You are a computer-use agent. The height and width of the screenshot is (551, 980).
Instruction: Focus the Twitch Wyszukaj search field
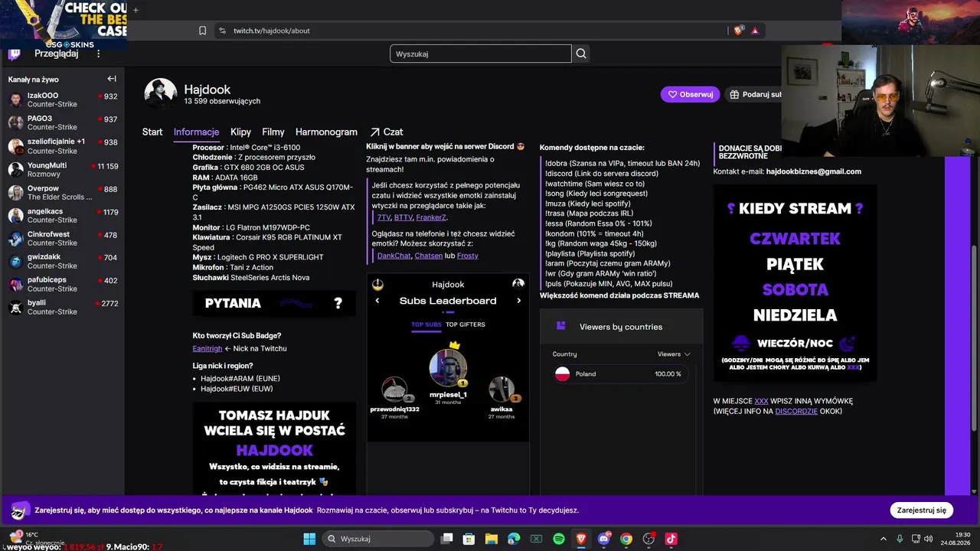[x=480, y=54]
